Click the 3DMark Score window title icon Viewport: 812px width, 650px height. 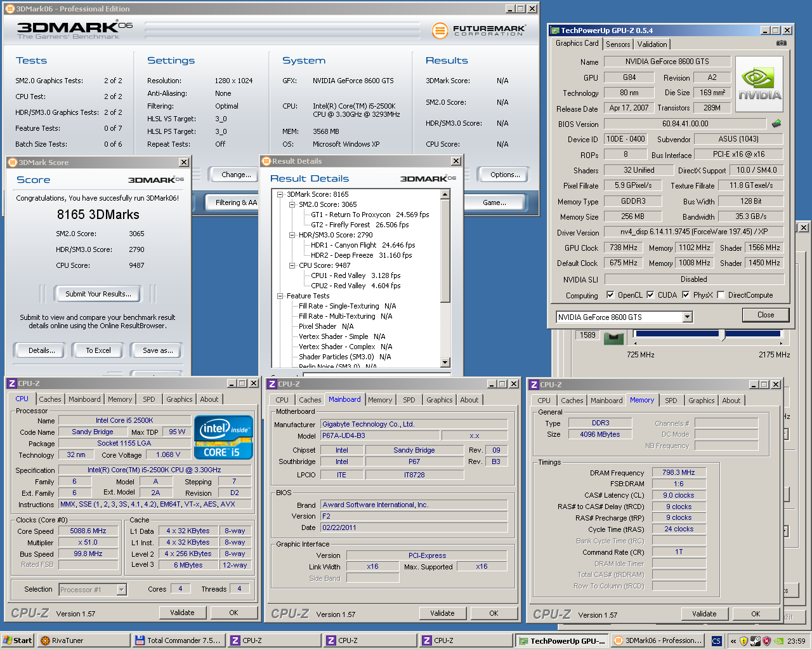coord(13,162)
